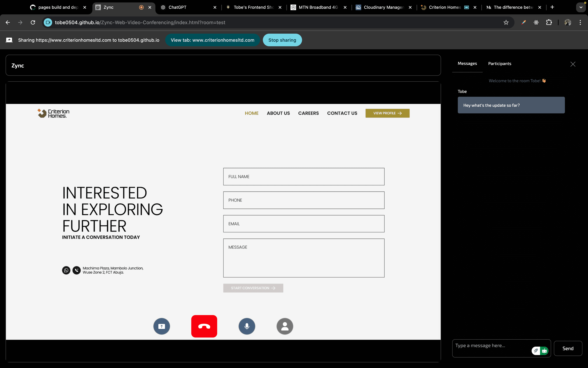Close the ChatGPT tab
This screenshot has width=588, height=368.
215,7
